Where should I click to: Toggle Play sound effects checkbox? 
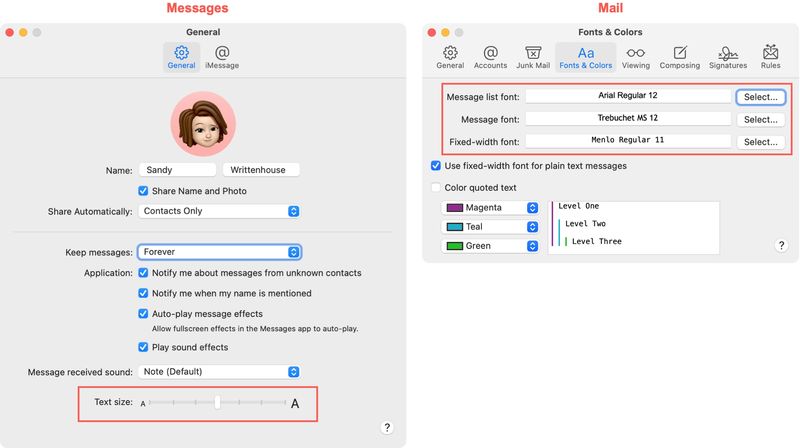coord(143,347)
